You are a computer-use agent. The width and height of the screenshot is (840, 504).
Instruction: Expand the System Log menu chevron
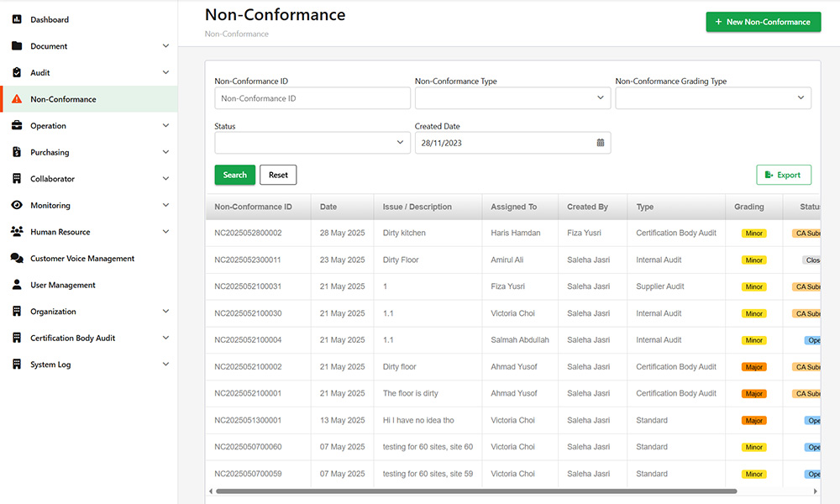[x=165, y=365]
